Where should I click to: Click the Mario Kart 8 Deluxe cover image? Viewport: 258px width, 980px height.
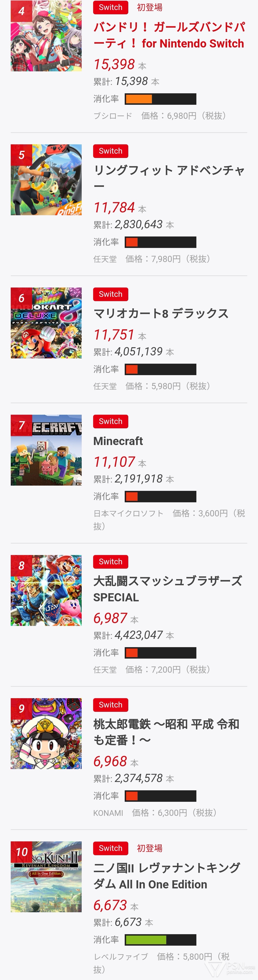click(46, 323)
